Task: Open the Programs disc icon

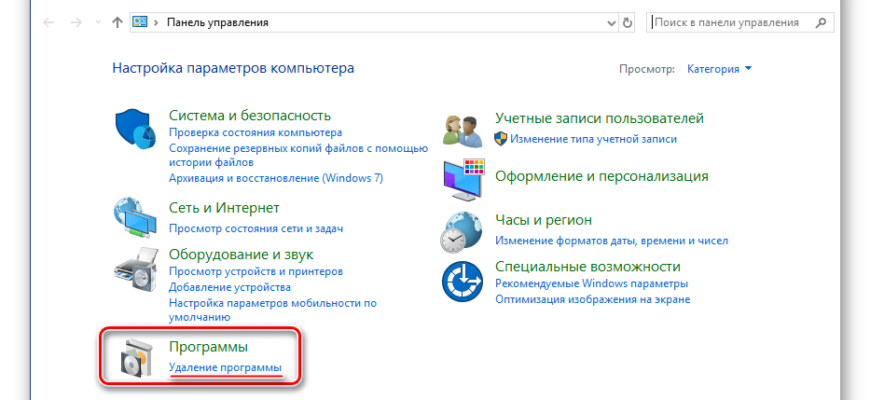Action: tap(136, 357)
